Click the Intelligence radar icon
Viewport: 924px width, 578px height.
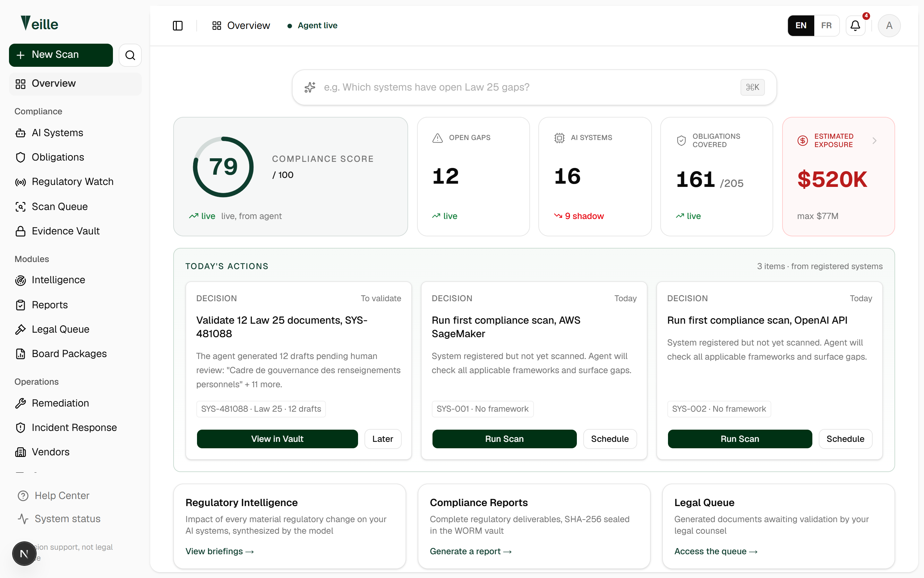[21, 280]
